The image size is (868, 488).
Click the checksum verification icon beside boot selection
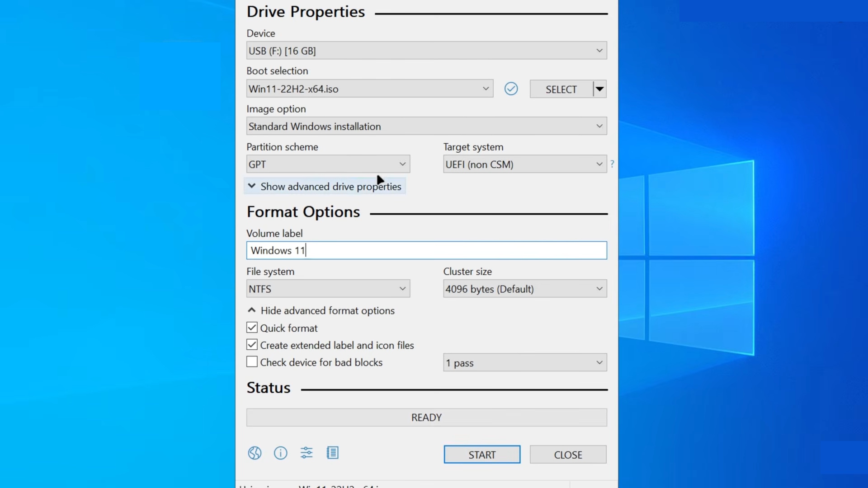point(511,89)
